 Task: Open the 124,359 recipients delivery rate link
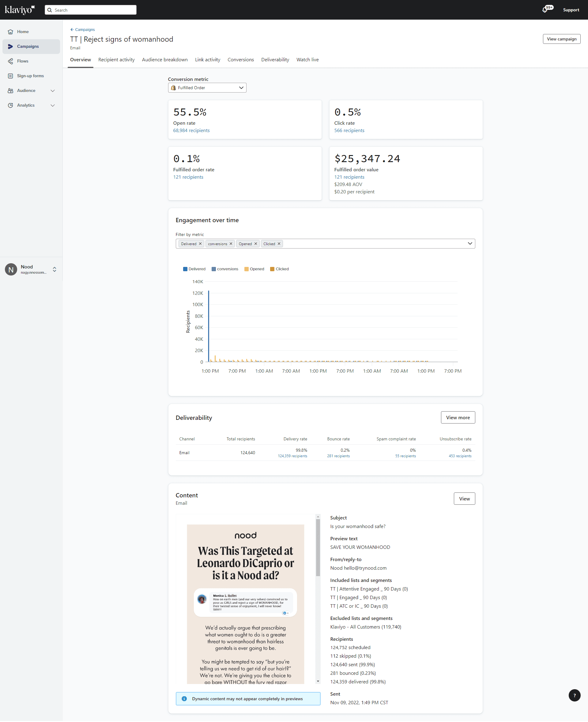pyautogui.click(x=293, y=456)
